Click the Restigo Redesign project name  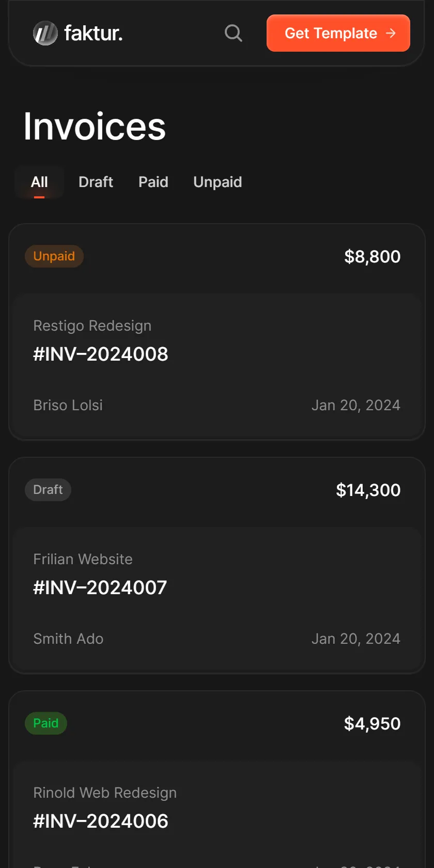click(92, 326)
